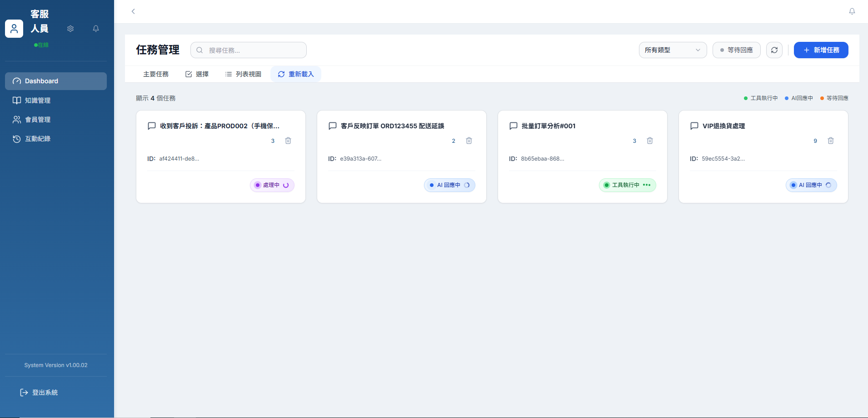Delete the 批量訂單分析#001 task
The height and width of the screenshot is (418, 868).
(649, 141)
